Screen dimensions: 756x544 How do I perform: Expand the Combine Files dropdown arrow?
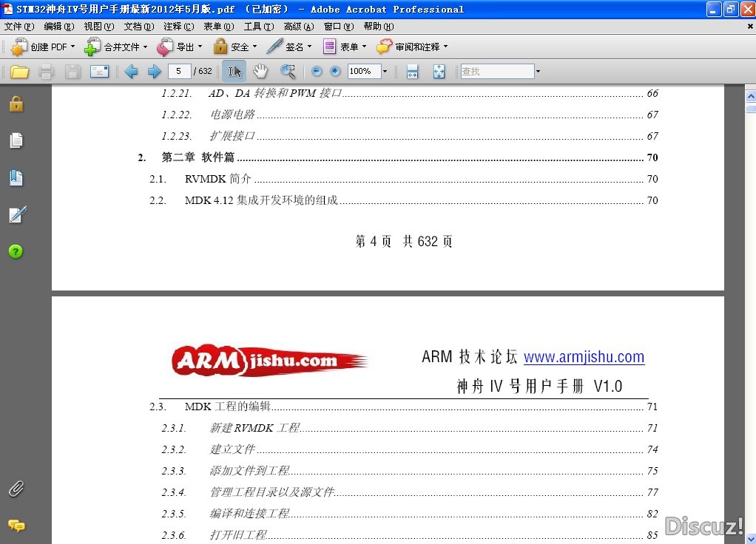[x=145, y=47]
